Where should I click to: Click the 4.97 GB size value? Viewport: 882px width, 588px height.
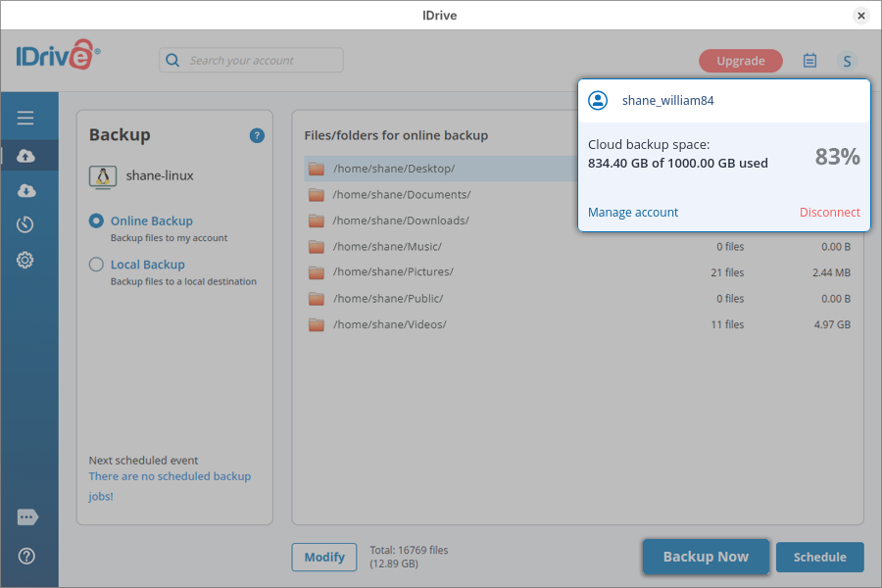[x=832, y=324]
